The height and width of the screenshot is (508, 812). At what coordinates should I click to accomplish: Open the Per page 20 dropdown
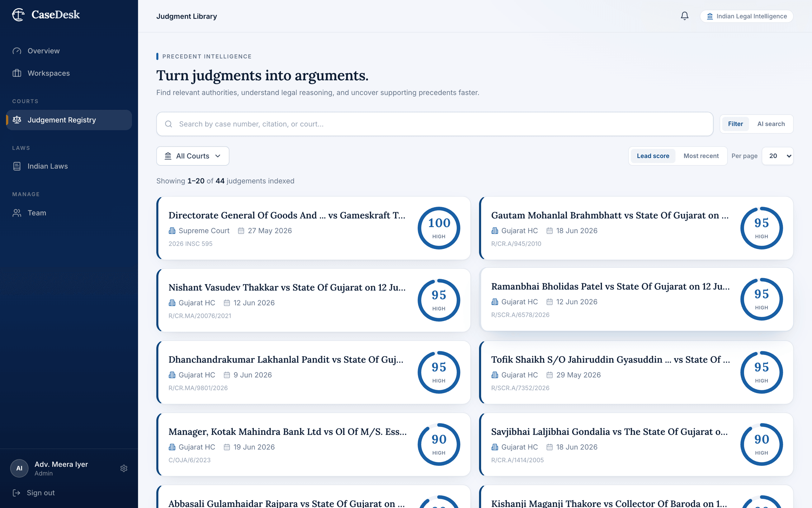click(x=777, y=156)
